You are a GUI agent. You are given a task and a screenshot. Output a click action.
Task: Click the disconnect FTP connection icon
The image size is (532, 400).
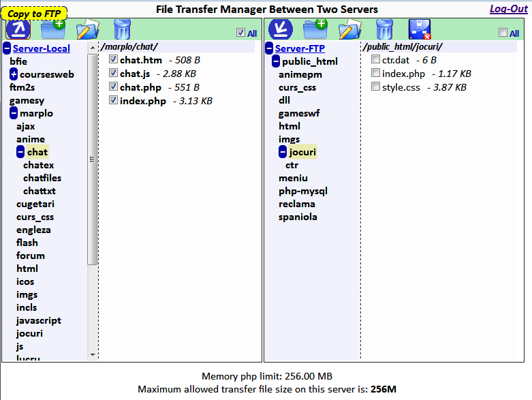420,29
